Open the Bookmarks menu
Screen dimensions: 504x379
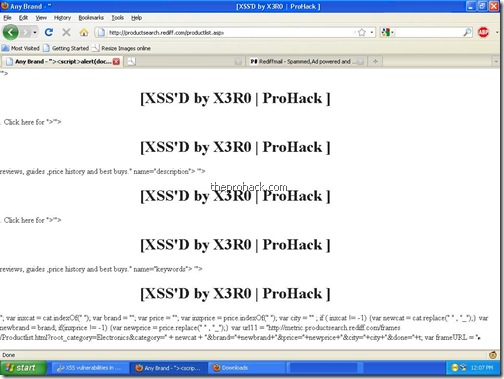91,18
